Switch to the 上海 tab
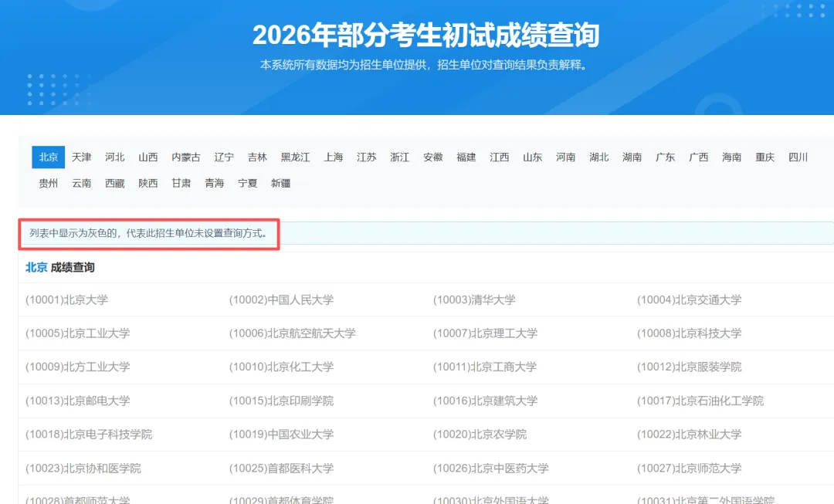 pos(334,157)
